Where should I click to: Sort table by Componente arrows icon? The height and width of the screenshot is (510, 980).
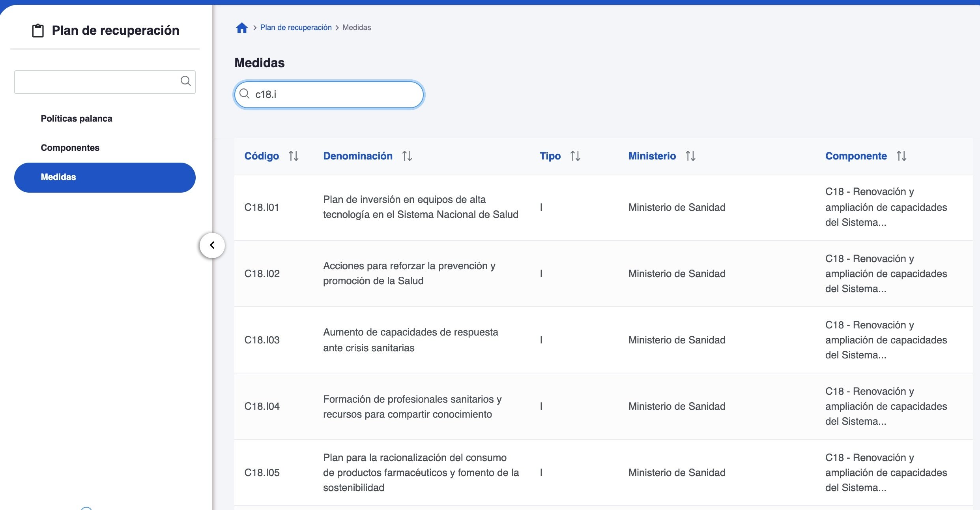pos(901,156)
